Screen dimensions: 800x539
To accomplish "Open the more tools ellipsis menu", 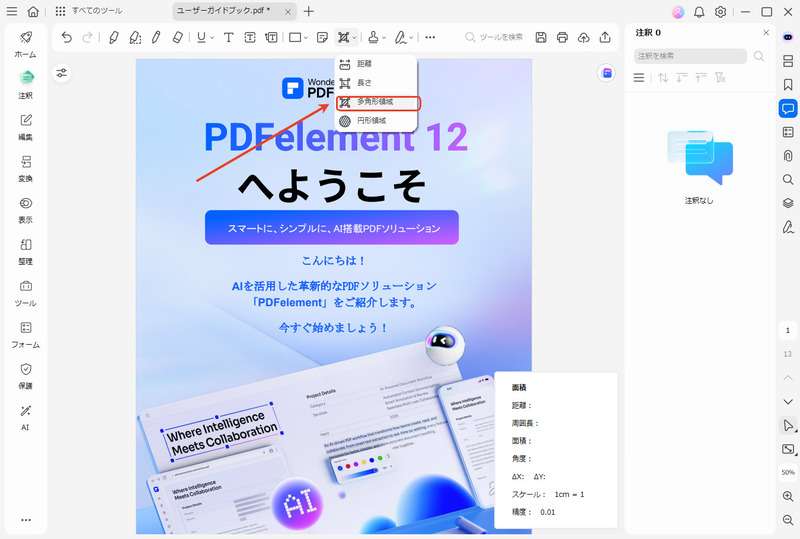I will click(x=430, y=37).
